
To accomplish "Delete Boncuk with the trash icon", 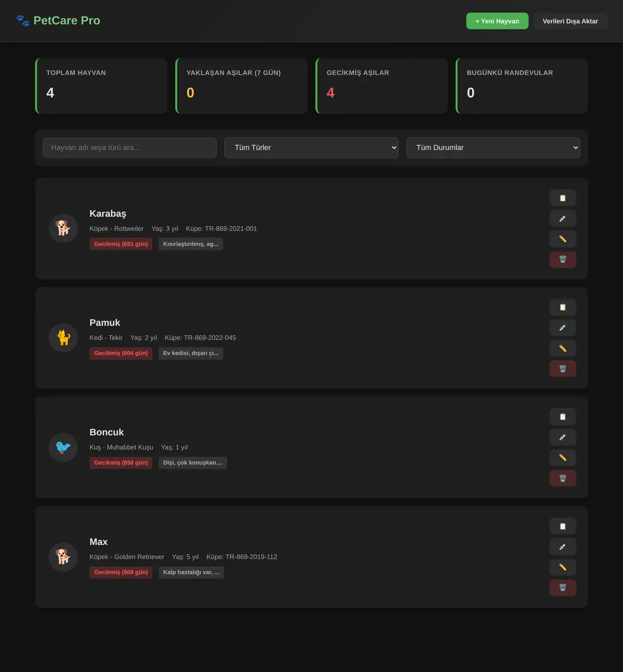I will (563, 478).
